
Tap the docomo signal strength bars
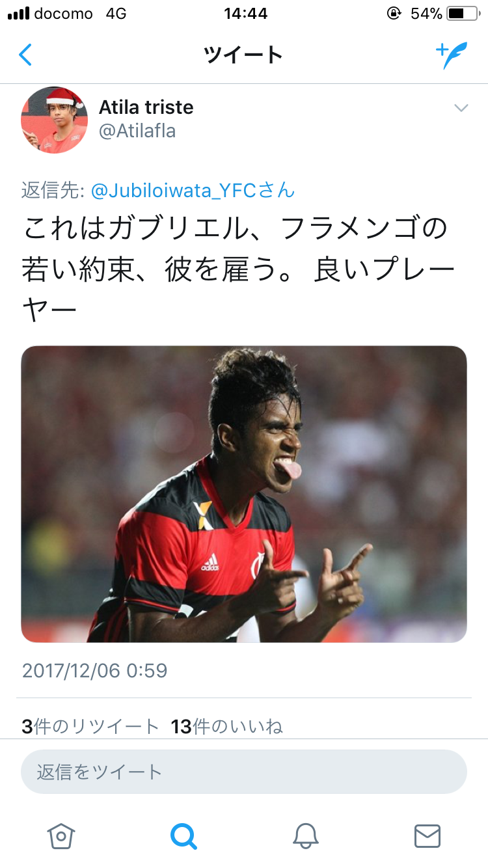[18, 13]
